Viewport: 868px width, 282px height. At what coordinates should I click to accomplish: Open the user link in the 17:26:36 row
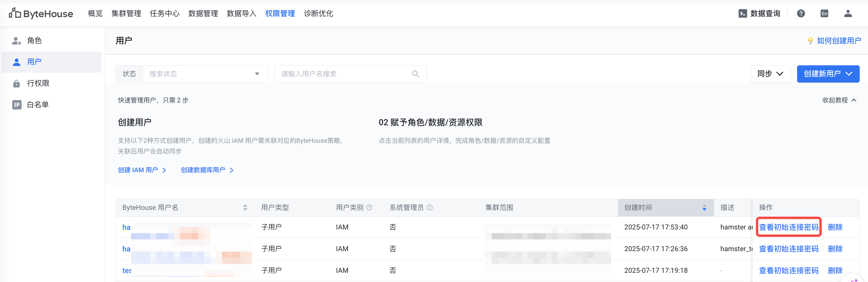126,249
